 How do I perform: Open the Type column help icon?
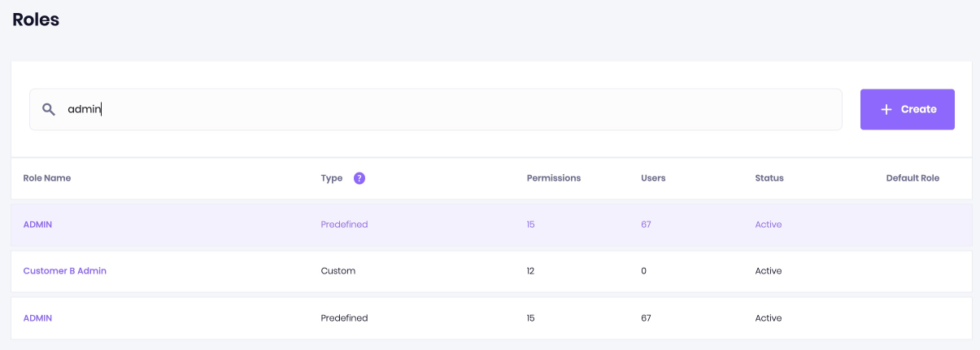[x=359, y=178]
